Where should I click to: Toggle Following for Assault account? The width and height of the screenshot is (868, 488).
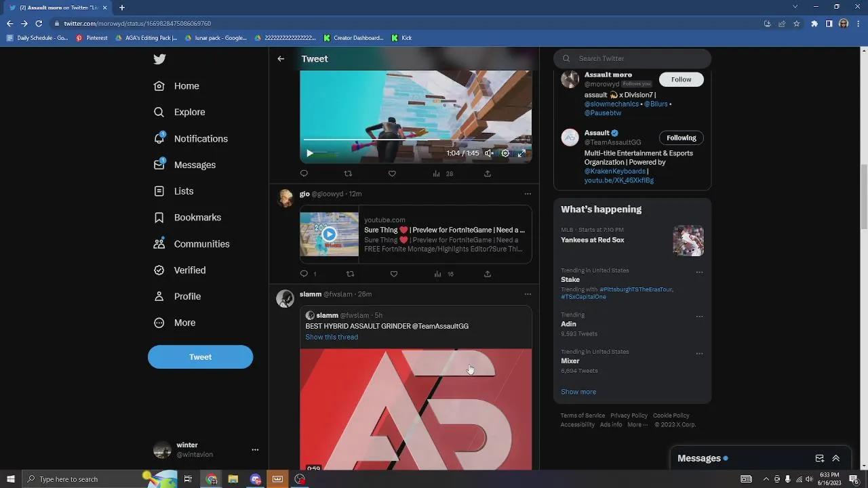pos(681,138)
